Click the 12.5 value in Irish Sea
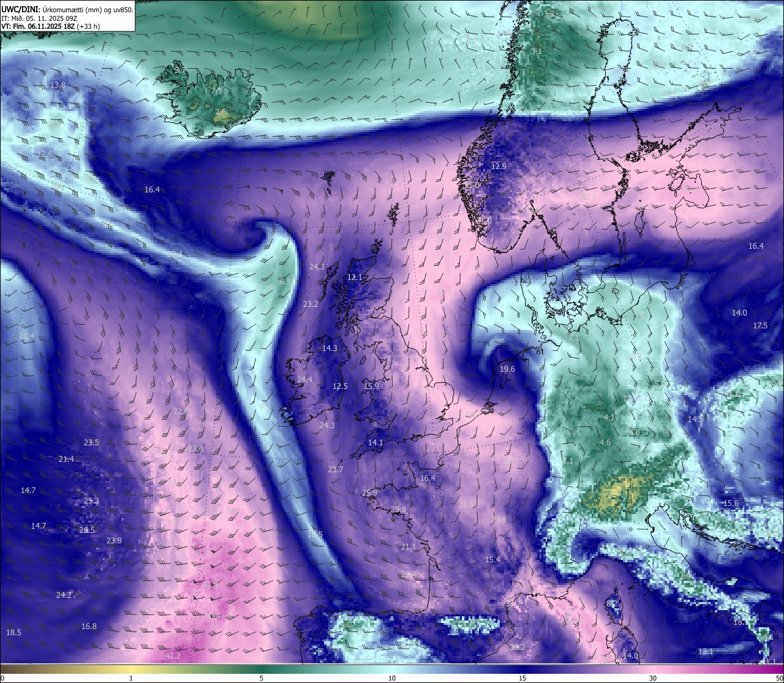This screenshot has width=784, height=683. (340, 387)
